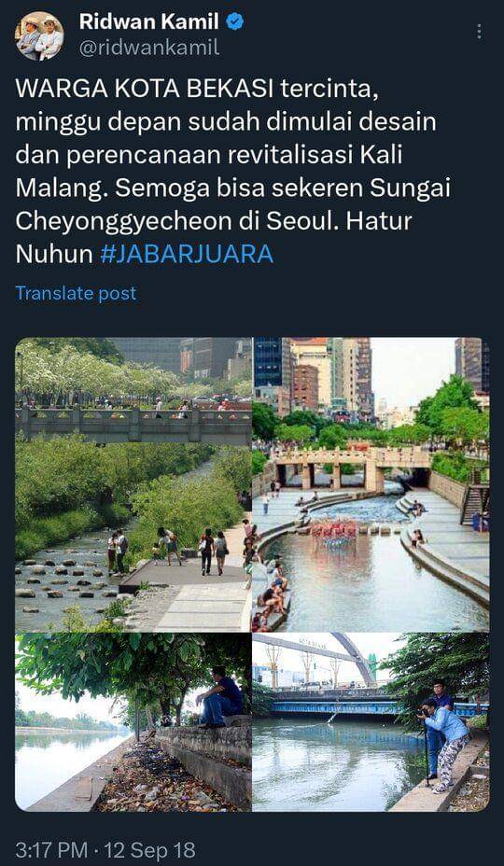Viewport: 504px width, 866px height.
Task: Click the Ridwan Kamil display name
Action: click(x=149, y=22)
